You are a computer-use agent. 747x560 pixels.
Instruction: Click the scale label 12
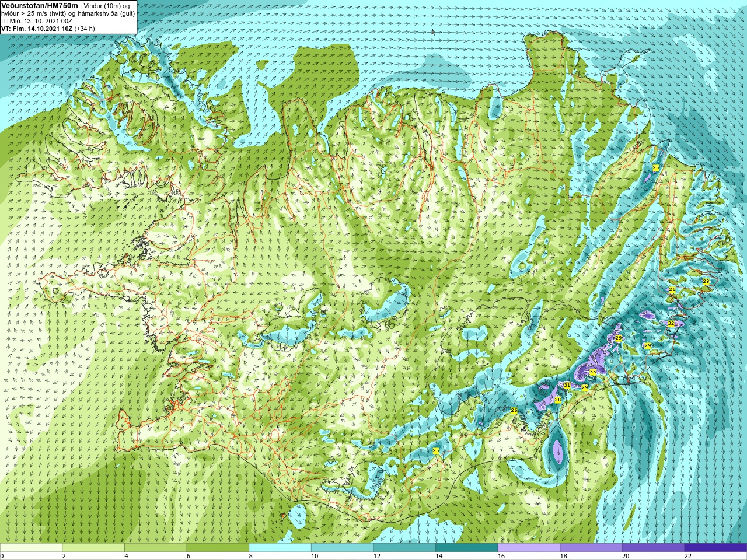click(377, 556)
